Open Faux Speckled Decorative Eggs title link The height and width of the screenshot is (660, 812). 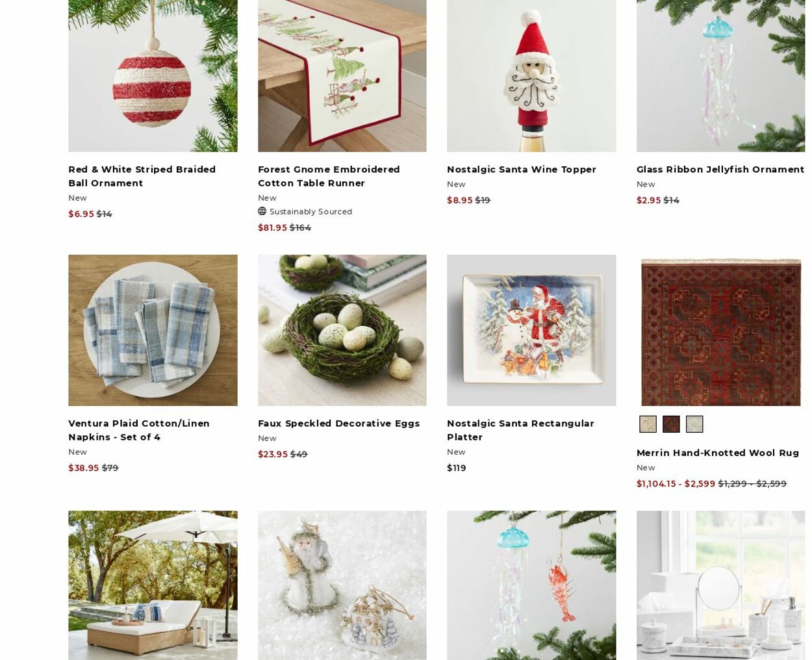[338, 424]
